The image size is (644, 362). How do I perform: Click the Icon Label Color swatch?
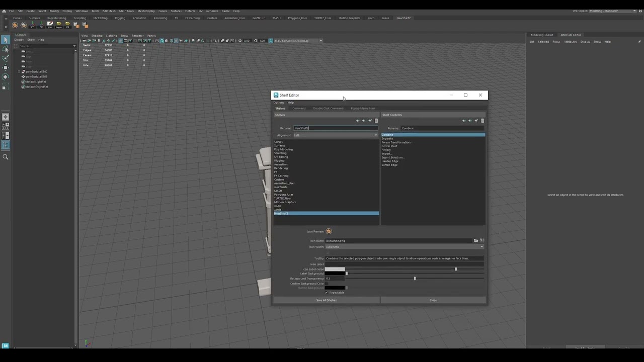[x=335, y=269]
